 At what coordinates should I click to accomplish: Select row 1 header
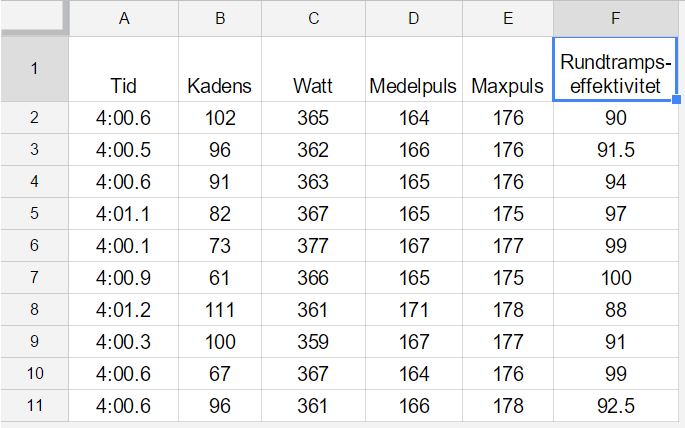pos(34,69)
